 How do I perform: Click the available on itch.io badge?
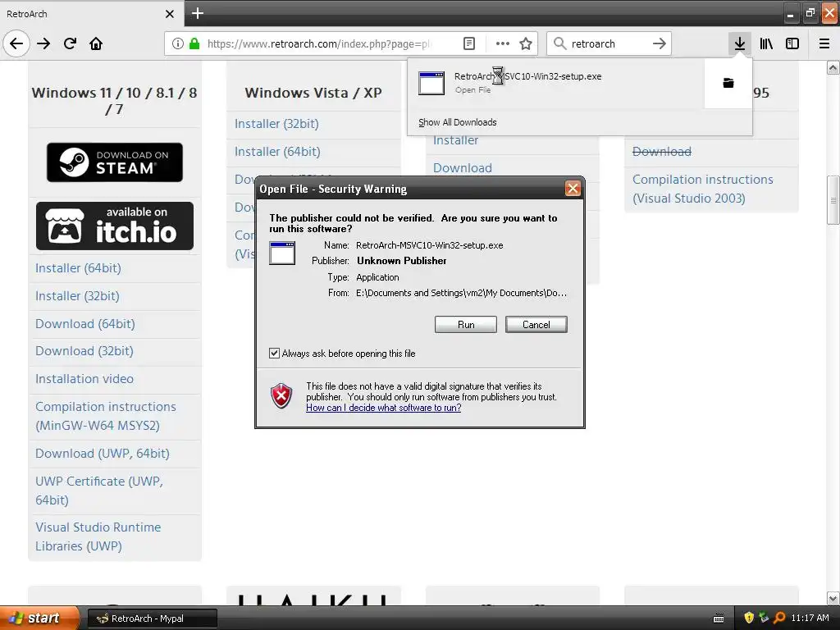(x=115, y=226)
